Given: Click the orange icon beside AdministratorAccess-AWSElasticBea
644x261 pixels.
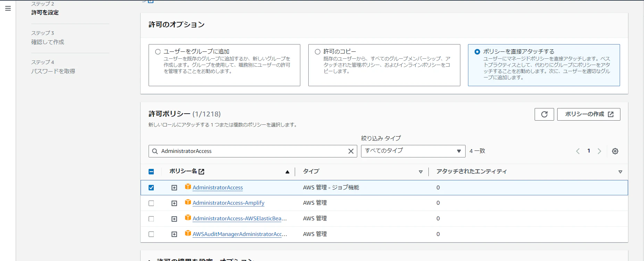Looking at the screenshot, I should pyautogui.click(x=188, y=218).
